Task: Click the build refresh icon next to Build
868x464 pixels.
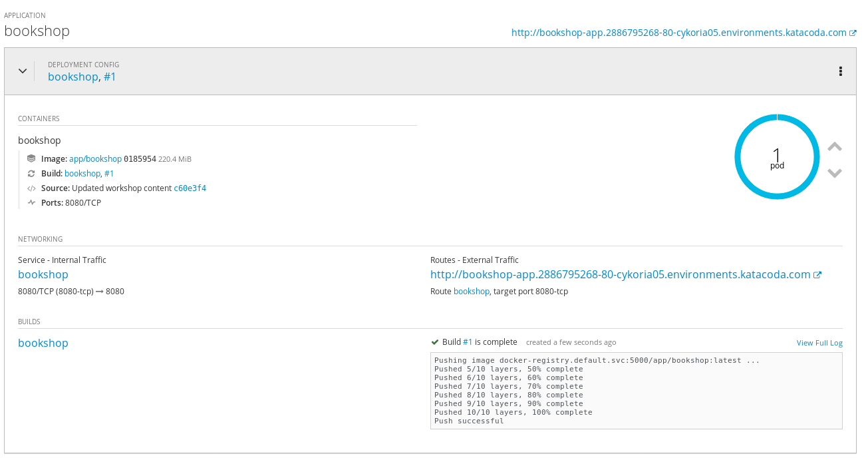Action: point(31,174)
